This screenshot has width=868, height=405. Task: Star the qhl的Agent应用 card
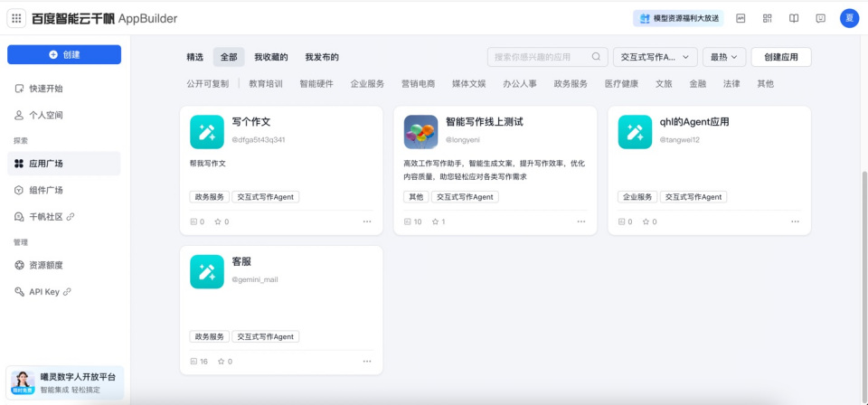coord(646,221)
